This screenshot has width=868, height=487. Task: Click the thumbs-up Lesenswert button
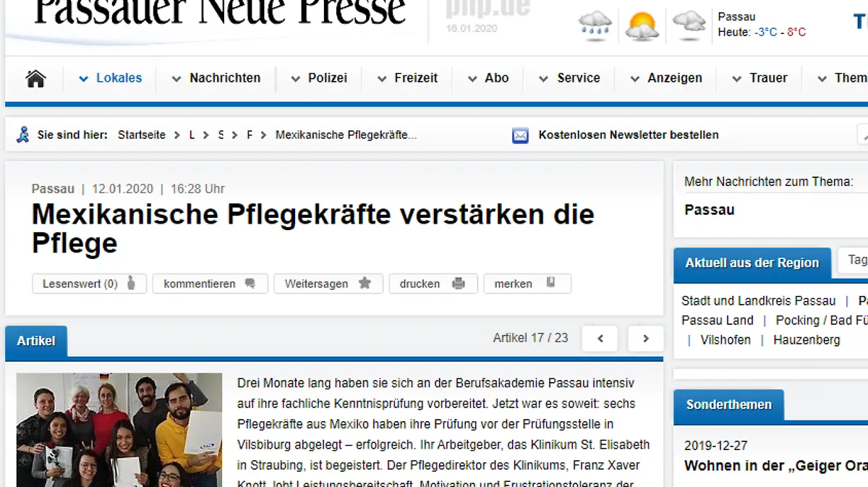[x=89, y=284]
